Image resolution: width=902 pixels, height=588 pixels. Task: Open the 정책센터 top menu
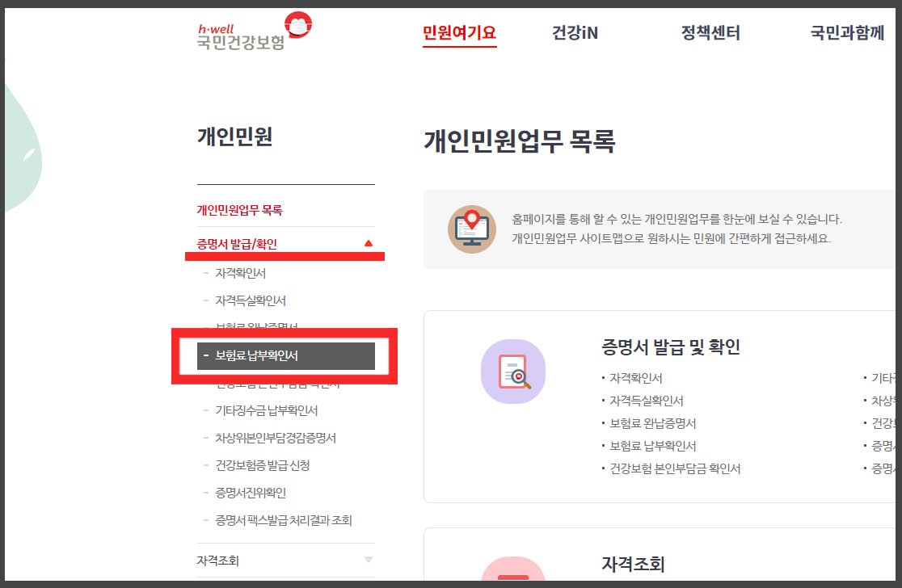[x=710, y=33]
